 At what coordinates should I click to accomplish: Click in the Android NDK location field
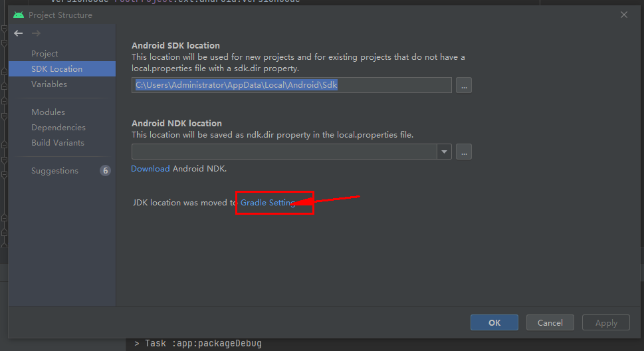pos(284,152)
